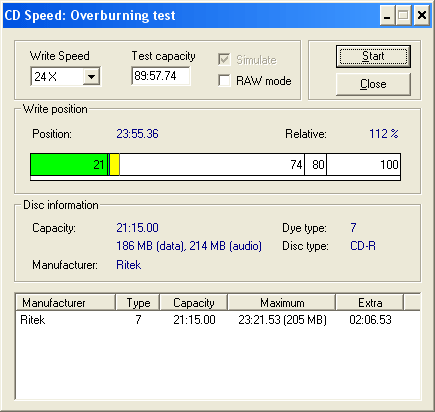The height and width of the screenshot is (412, 435).
Task: Click the green portion of write progress bar
Action: (x=69, y=164)
